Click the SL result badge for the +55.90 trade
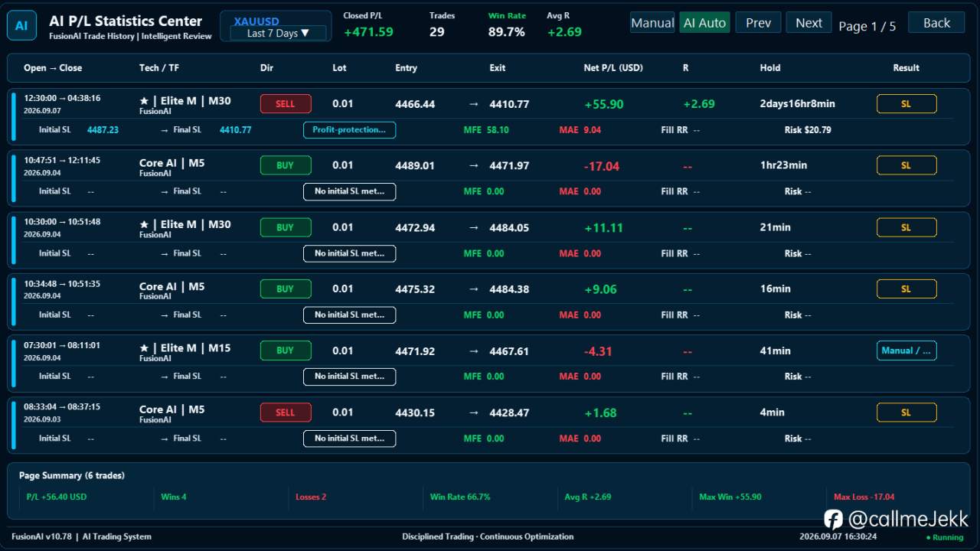Viewport: 980px width, 551px height. point(906,104)
